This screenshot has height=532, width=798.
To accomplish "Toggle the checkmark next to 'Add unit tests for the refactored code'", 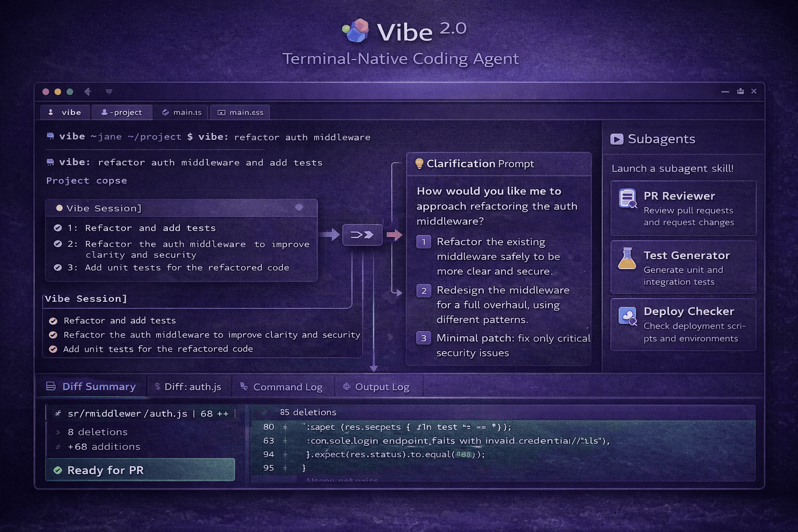I will coord(52,349).
